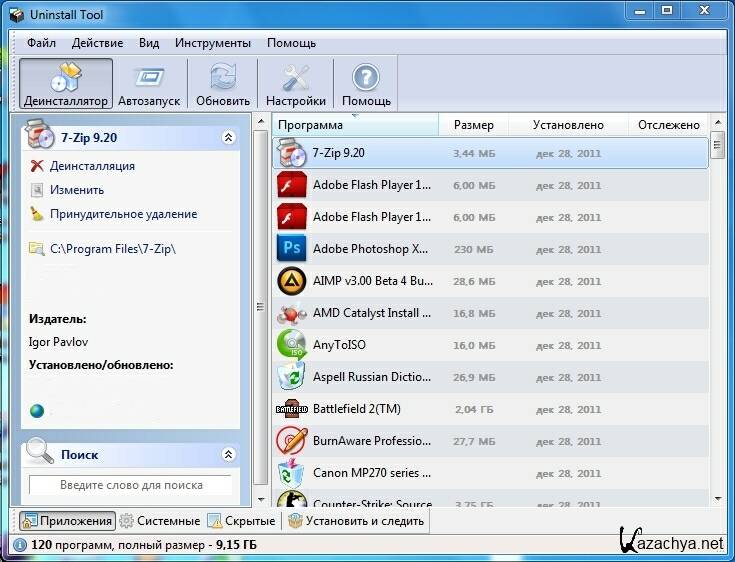
Task: Click the search field for program name
Action: coord(130,484)
